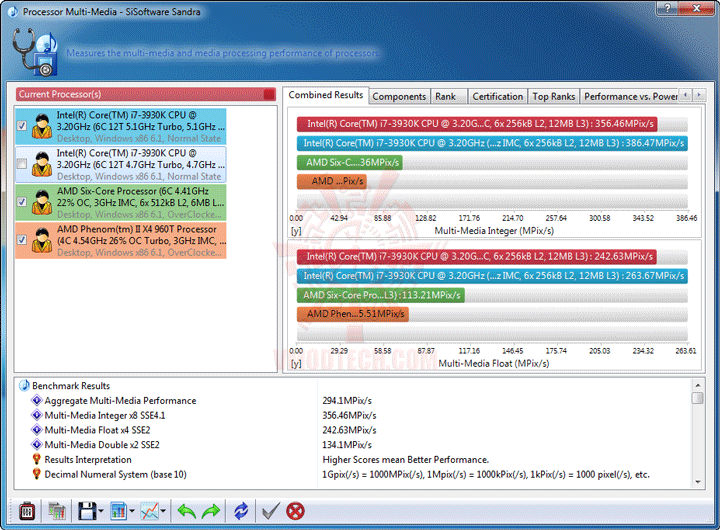Select Decimal Numeral System (base 10) row
The height and width of the screenshot is (530, 720).
click(115, 474)
